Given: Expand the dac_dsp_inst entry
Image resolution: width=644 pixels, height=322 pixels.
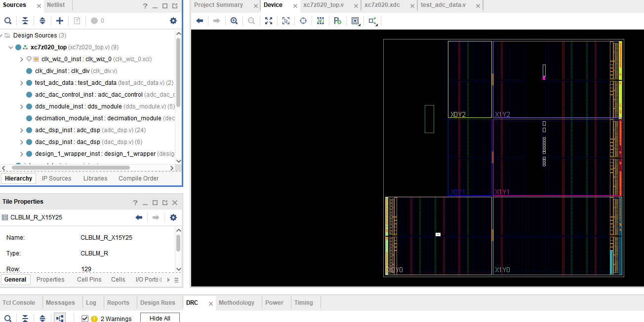Looking at the screenshot, I should (x=21, y=142).
